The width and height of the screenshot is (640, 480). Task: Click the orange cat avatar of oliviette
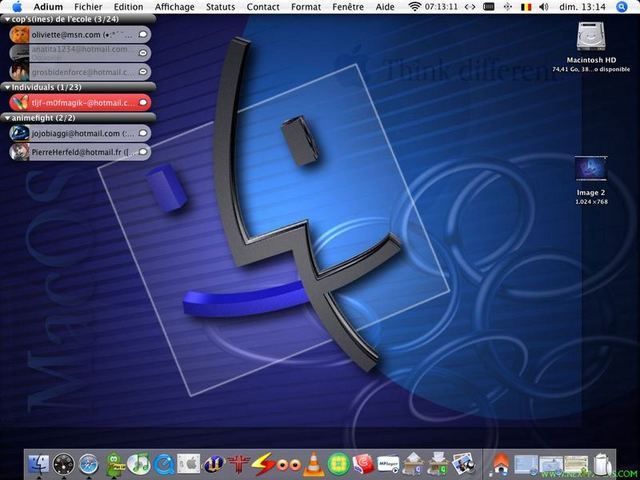[19, 35]
